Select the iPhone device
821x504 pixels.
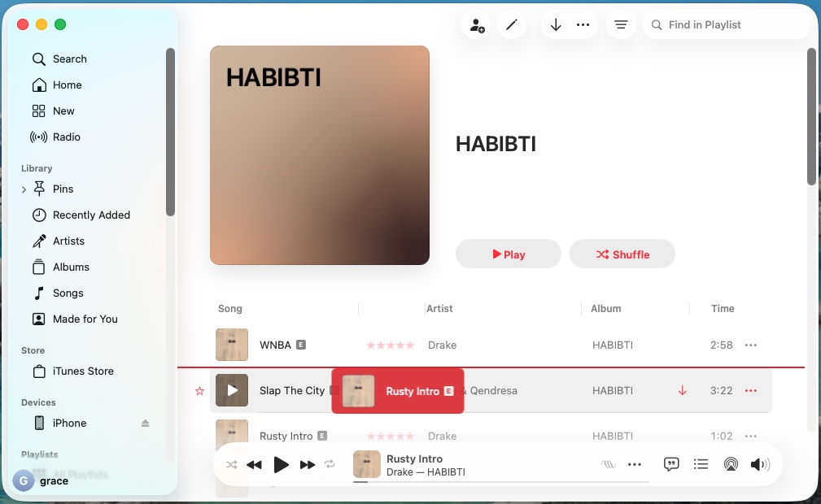click(x=69, y=423)
